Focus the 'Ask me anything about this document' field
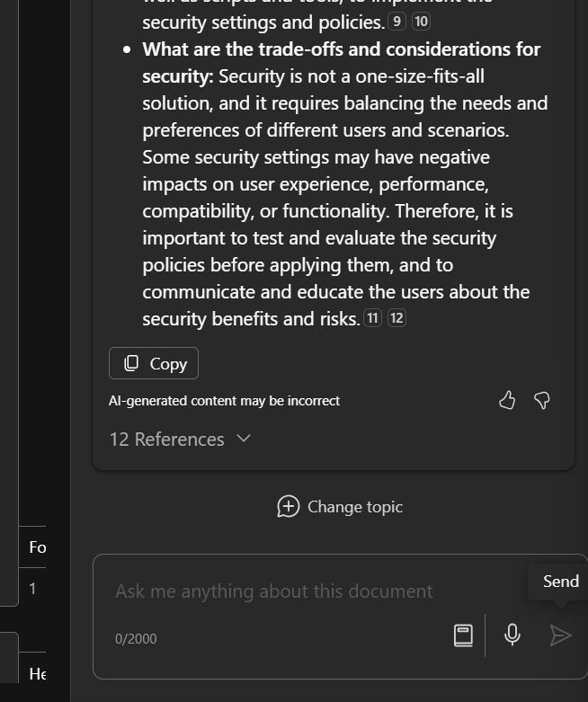Image resolution: width=588 pixels, height=702 pixels. (x=274, y=591)
